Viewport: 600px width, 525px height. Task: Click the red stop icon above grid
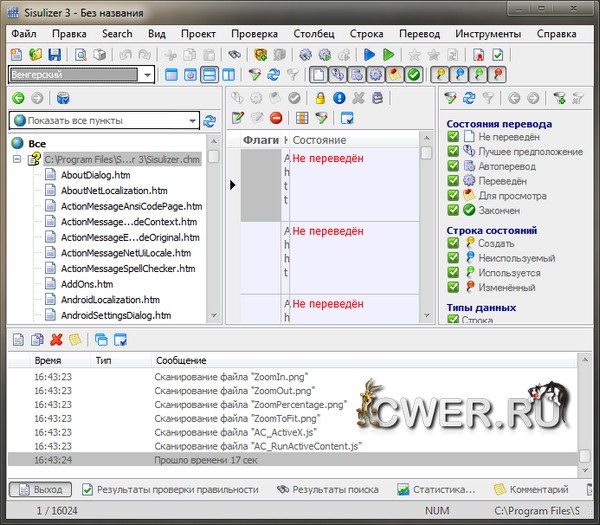(275, 119)
